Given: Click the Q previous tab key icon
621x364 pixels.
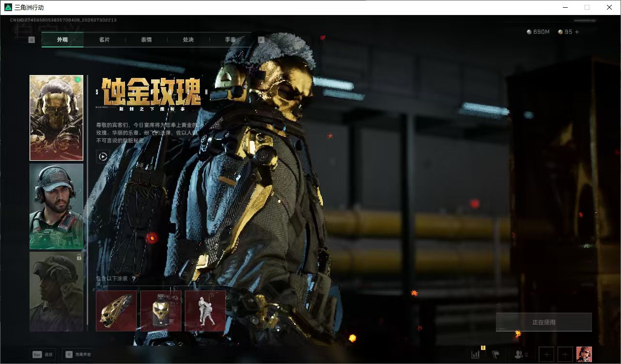Looking at the screenshot, I should coord(31,40).
